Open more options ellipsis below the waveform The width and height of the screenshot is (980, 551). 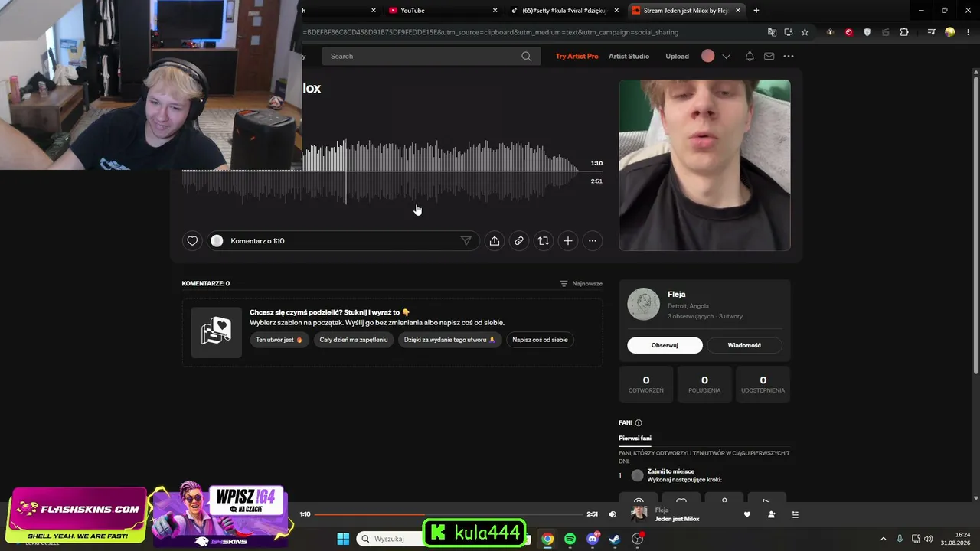pos(593,241)
